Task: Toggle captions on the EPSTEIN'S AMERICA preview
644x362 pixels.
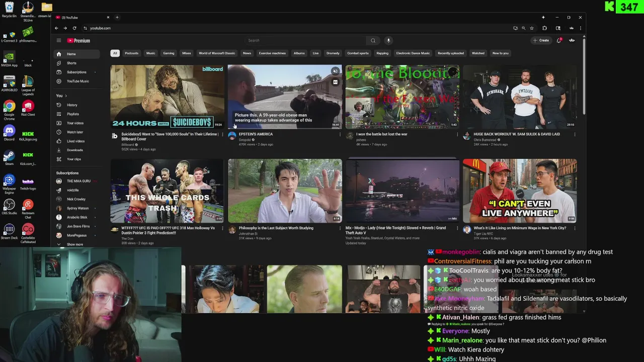Action: (335, 82)
